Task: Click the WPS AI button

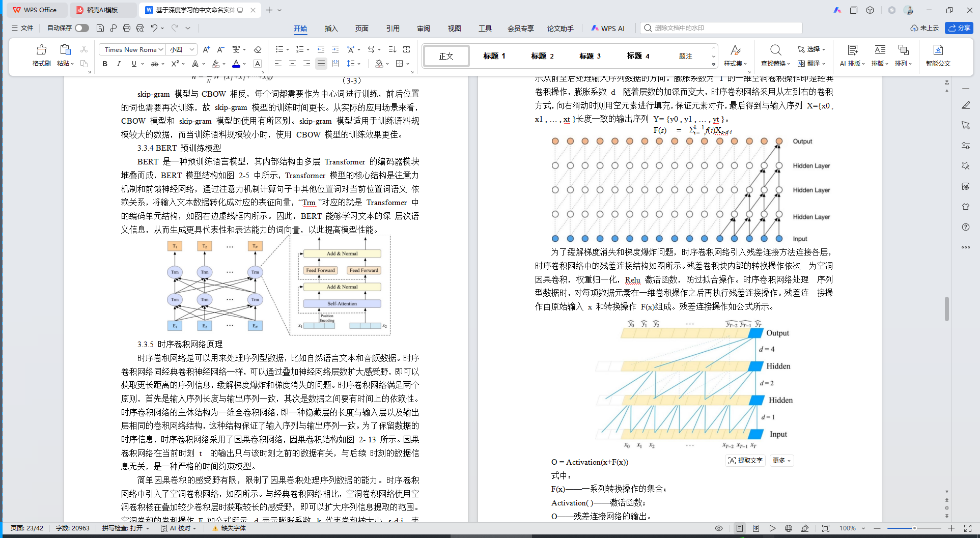Action: coord(608,29)
